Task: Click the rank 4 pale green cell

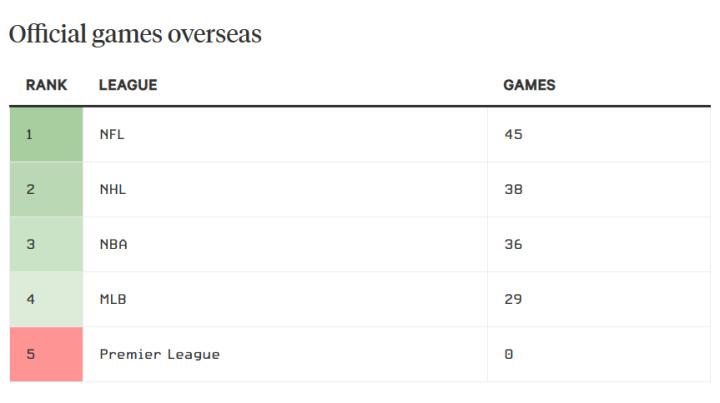Action: [46, 299]
